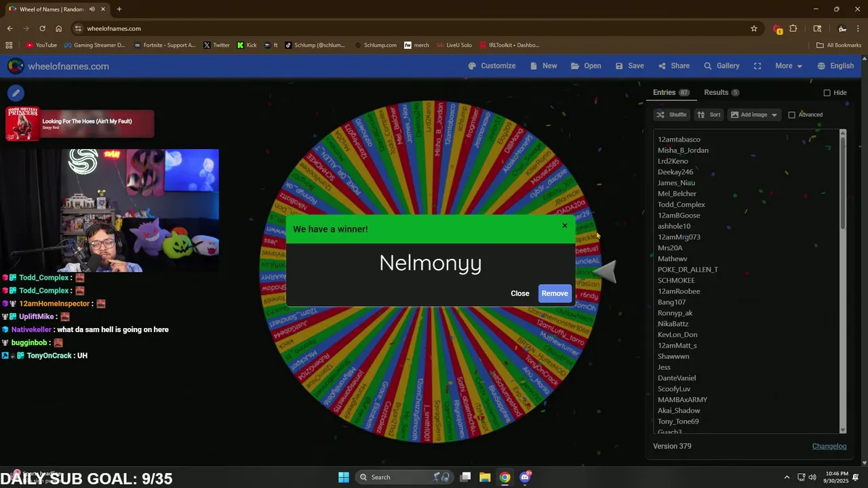Open the Windows Start menu
This screenshot has width=868, height=488.
344,477
